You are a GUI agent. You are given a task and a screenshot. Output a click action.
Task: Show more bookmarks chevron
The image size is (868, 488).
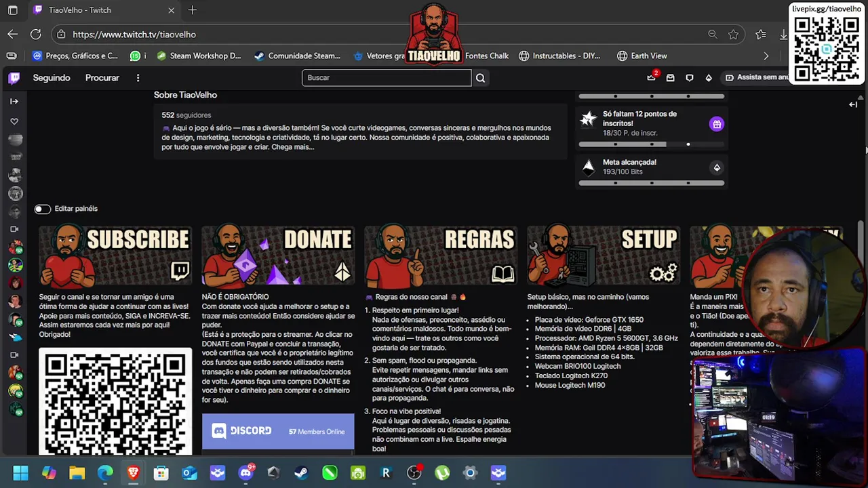[x=766, y=56]
